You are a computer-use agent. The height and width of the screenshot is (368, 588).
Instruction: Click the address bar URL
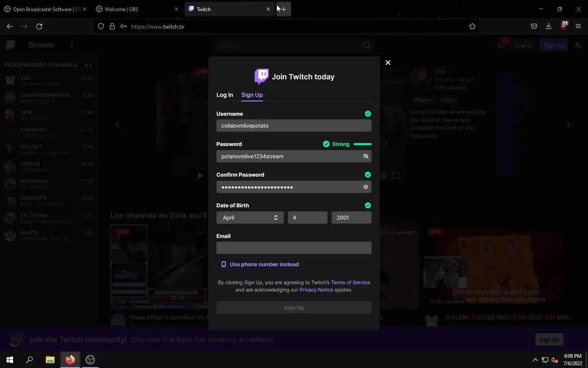click(x=158, y=27)
